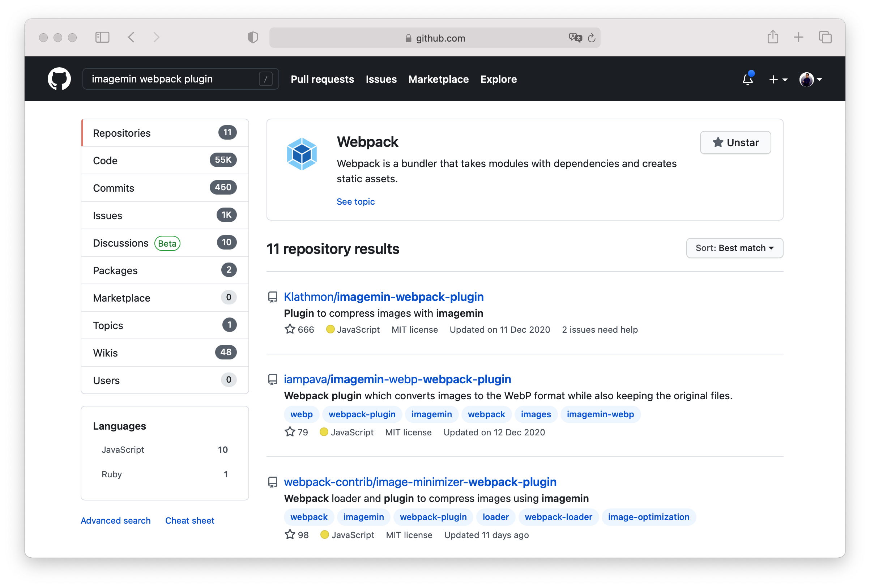Image resolution: width=870 pixels, height=588 pixels.
Task: Click repo icon beside Klathmon result
Action: pyautogui.click(x=273, y=297)
